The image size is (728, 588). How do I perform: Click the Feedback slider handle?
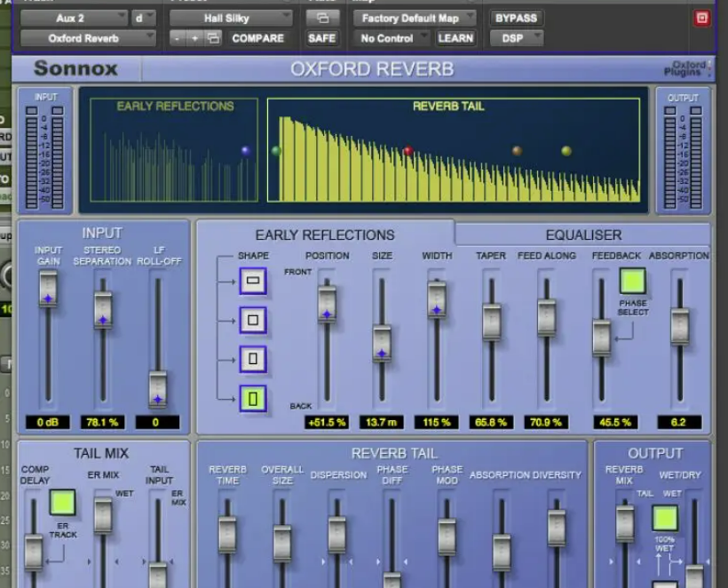(601, 338)
